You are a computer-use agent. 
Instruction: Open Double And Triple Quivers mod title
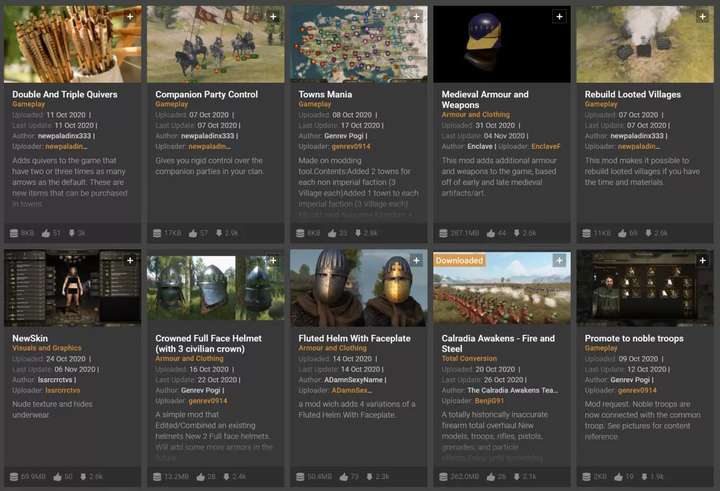coord(65,94)
